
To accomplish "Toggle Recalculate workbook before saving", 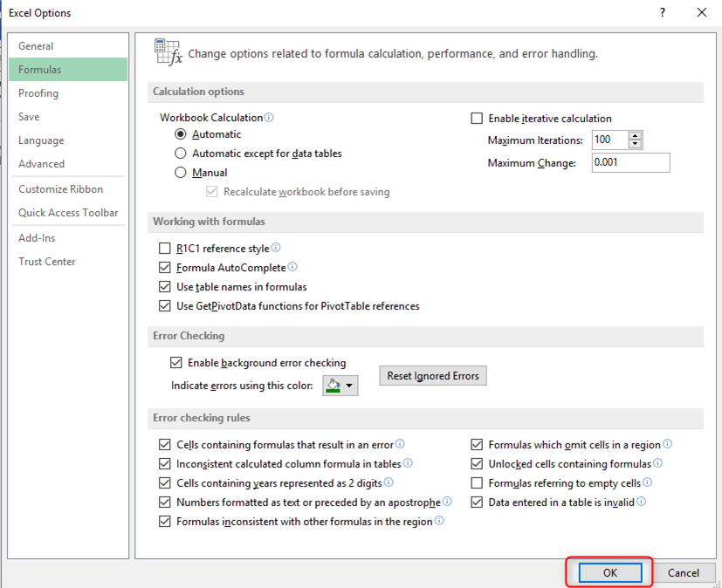I will tap(212, 192).
